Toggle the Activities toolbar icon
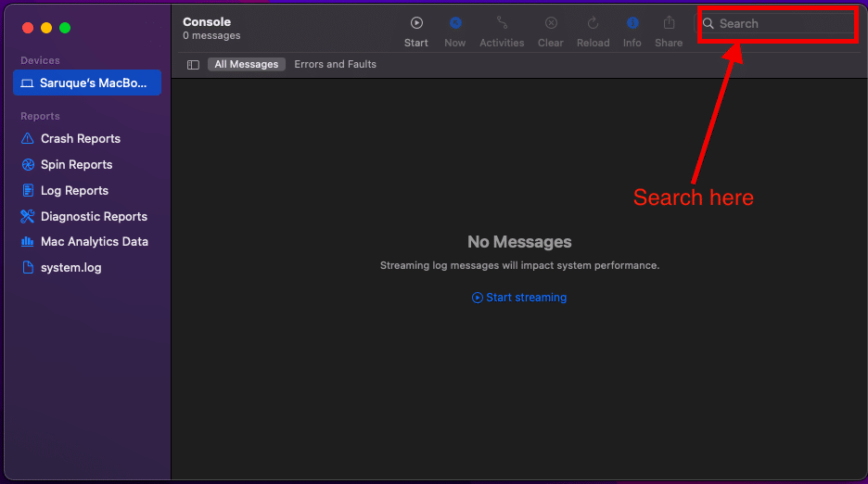868x484 pixels. (x=502, y=23)
